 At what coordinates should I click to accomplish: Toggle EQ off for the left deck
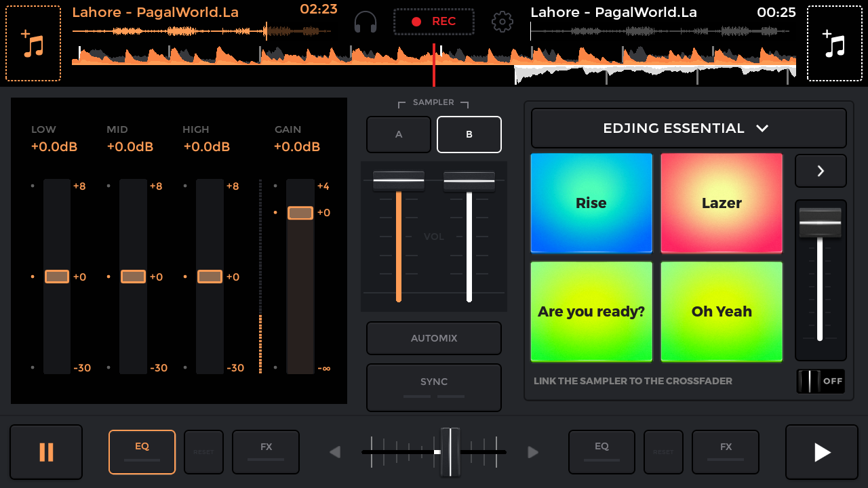[x=142, y=452]
